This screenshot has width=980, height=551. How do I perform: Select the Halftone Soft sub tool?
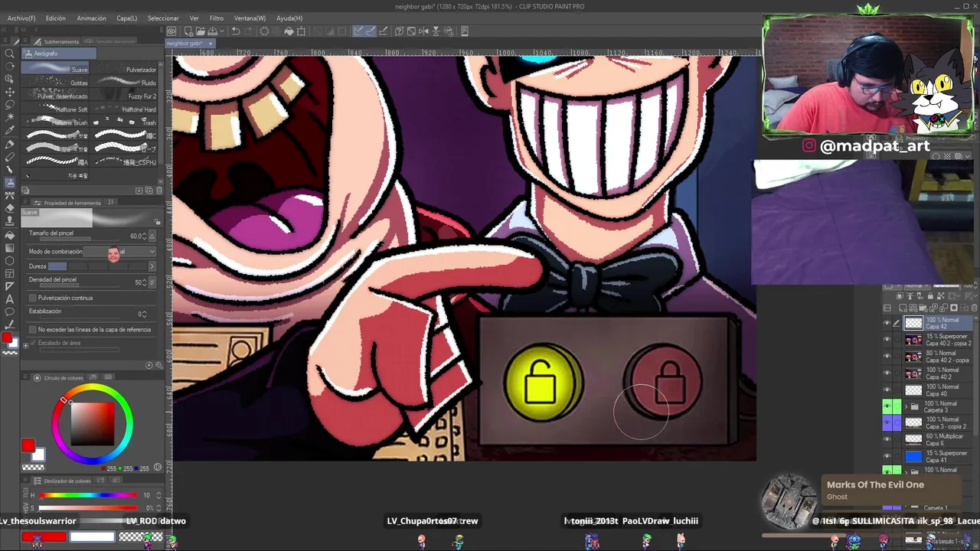point(55,109)
